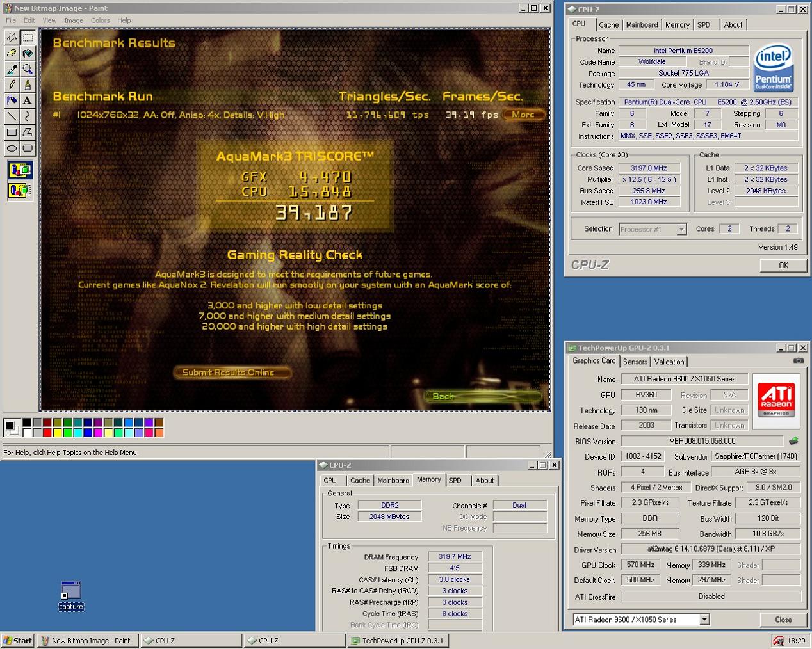Open About tab in top CPU-Z window

(x=733, y=25)
